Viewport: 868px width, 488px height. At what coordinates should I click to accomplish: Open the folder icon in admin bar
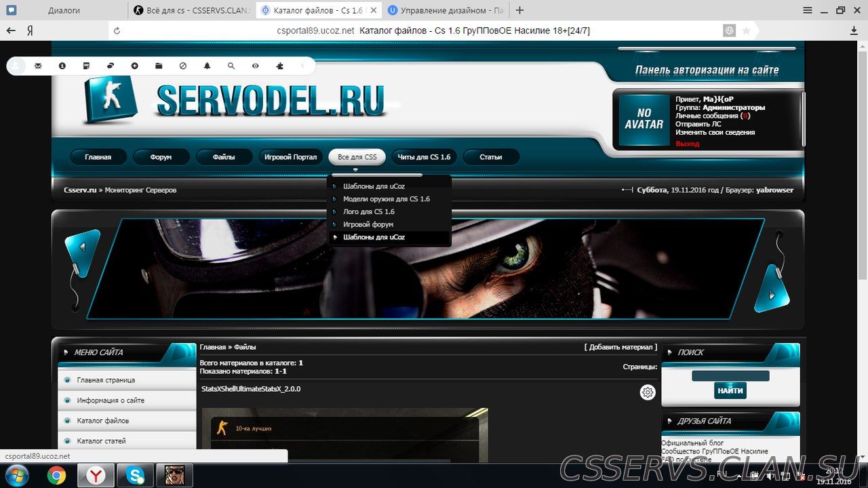coord(159,66)
